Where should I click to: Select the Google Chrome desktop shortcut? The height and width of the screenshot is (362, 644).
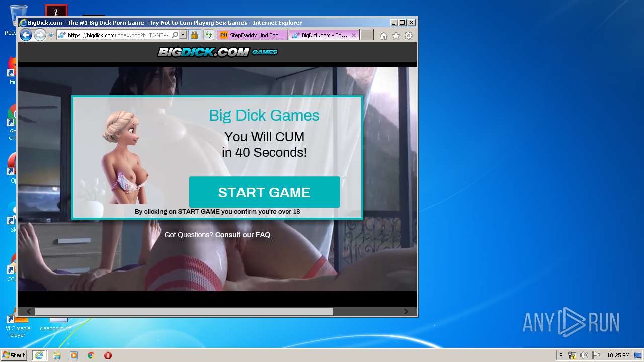(x=12, y=123)
